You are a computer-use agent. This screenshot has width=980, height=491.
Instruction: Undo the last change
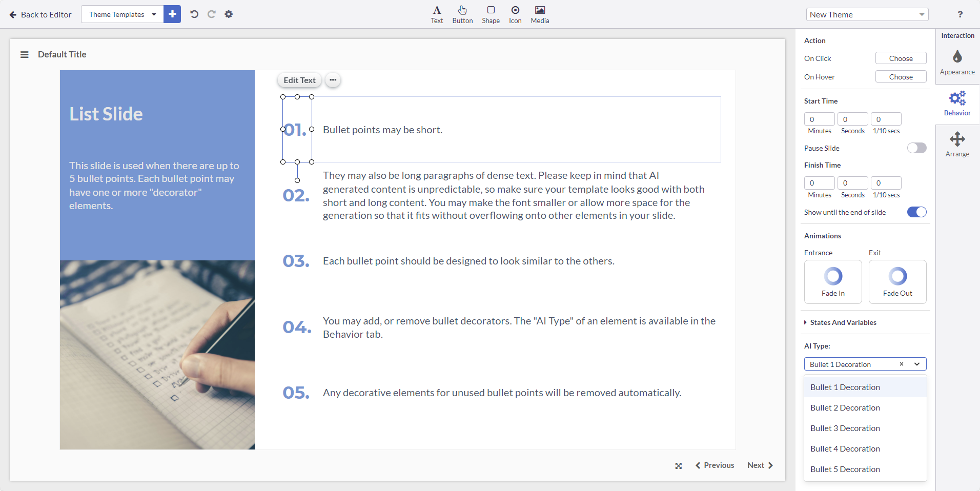[194, 14]
